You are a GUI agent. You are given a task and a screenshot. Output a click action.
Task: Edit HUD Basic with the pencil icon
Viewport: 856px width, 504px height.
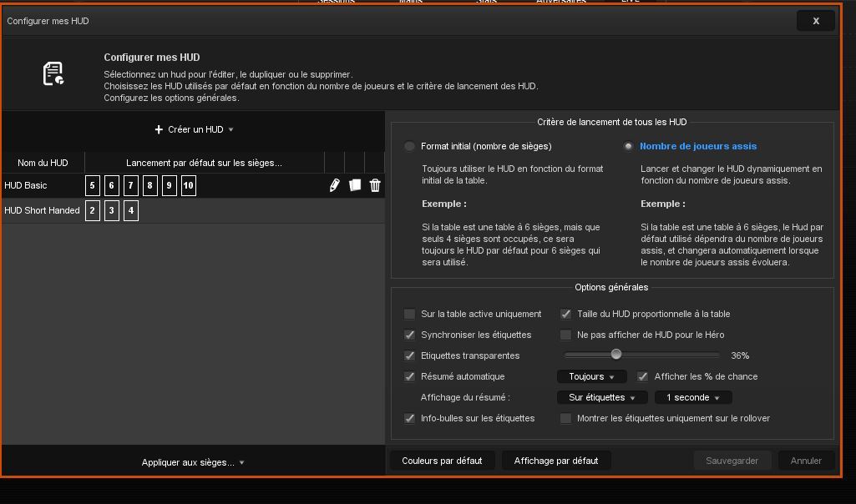pyautogui.click(x=335, y=185)
